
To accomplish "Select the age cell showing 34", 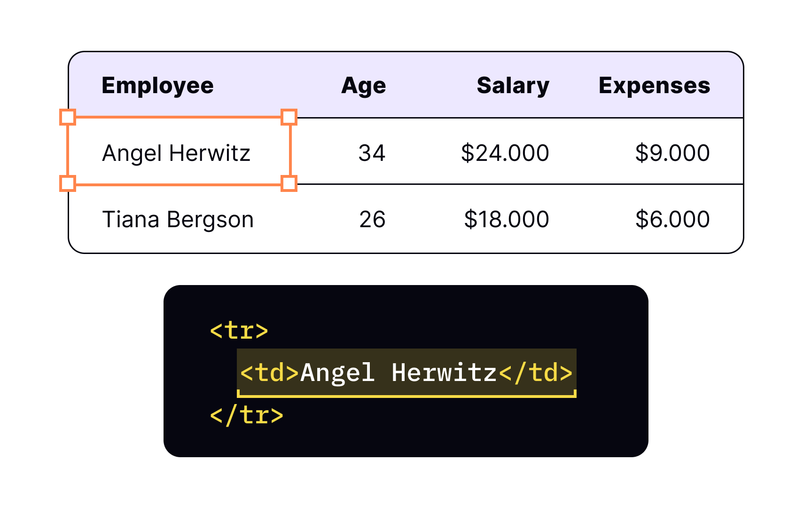I will [x=372, y=153].
